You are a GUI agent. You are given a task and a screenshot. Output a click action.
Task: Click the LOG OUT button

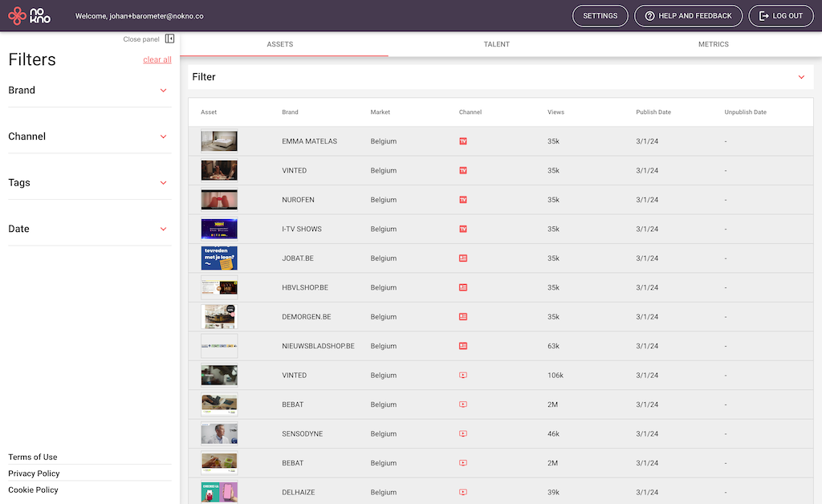click(x=781, y=16)
